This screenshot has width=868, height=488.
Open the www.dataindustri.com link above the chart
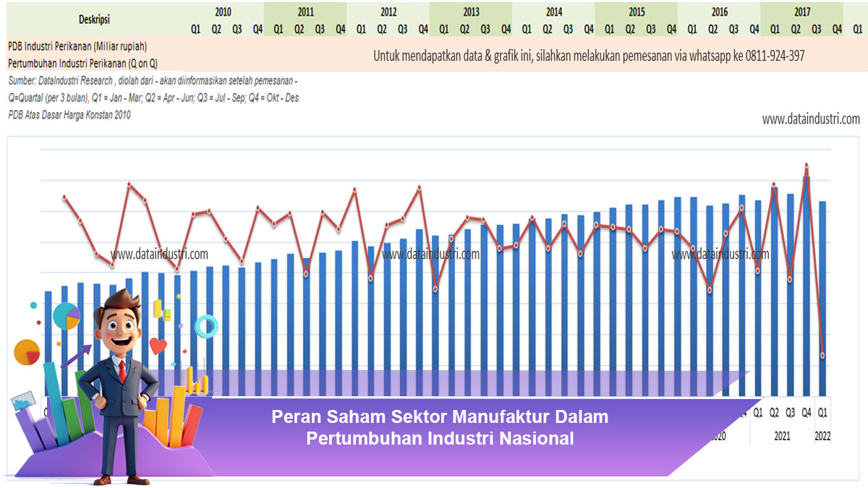tap(811, 119)
